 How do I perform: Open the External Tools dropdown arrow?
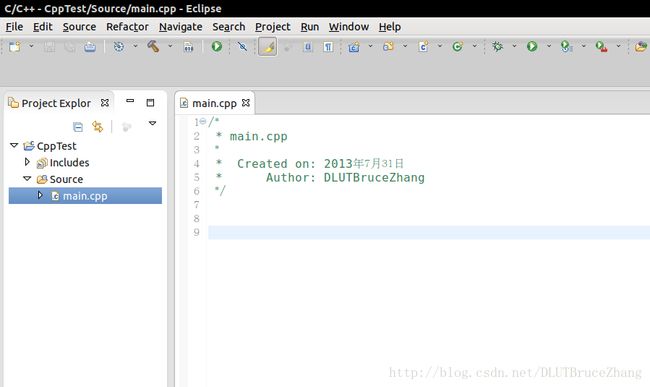pyautogui.click(x=618, y=46)
